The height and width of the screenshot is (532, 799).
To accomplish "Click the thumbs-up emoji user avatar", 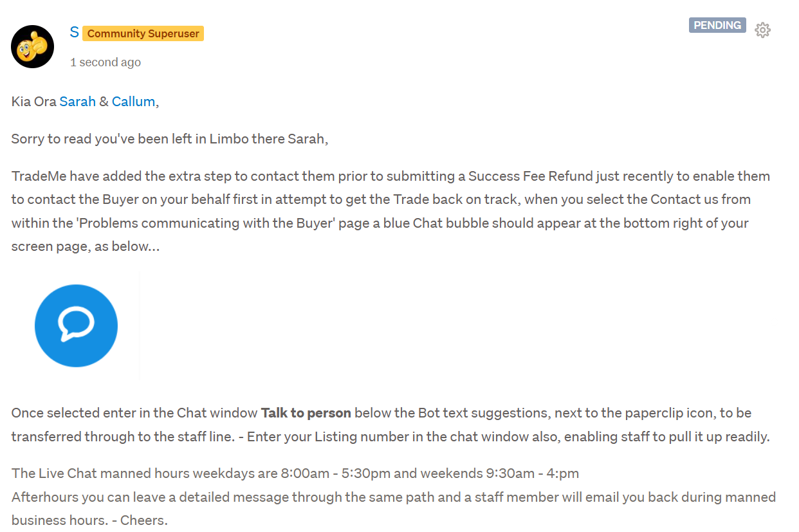I will click(33, 47).
